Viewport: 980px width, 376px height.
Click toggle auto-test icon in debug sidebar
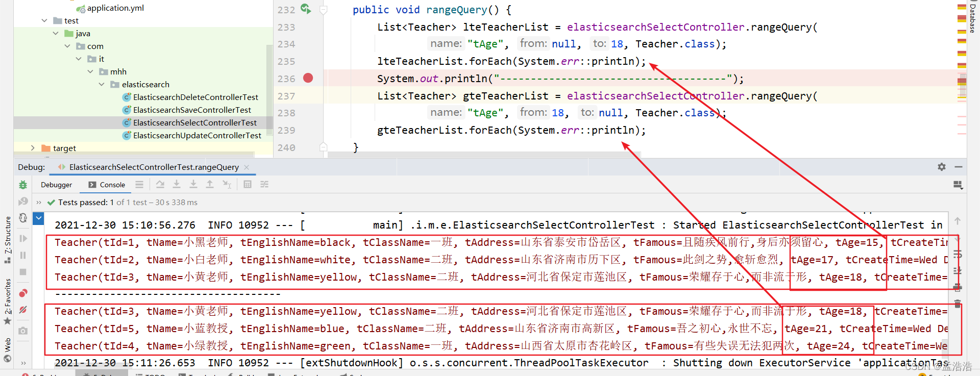[23, 218]
